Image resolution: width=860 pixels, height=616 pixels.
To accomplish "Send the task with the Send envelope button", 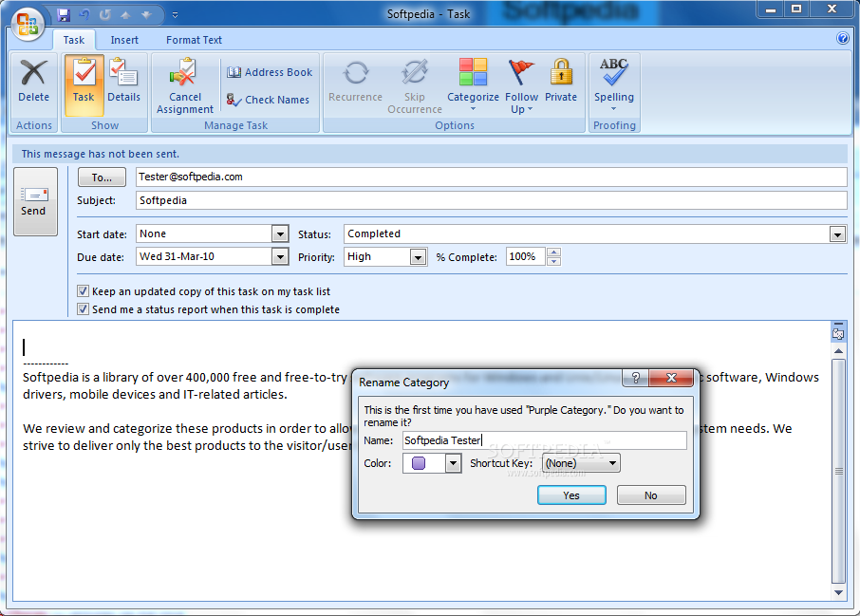I will point(35,201).
